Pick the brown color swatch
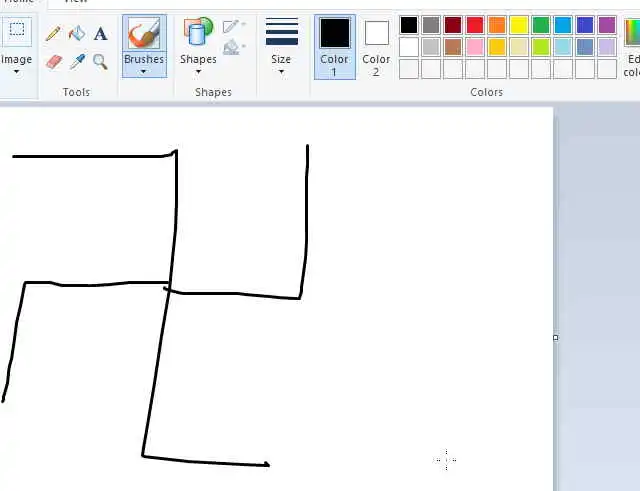 (x=453, y=47)
